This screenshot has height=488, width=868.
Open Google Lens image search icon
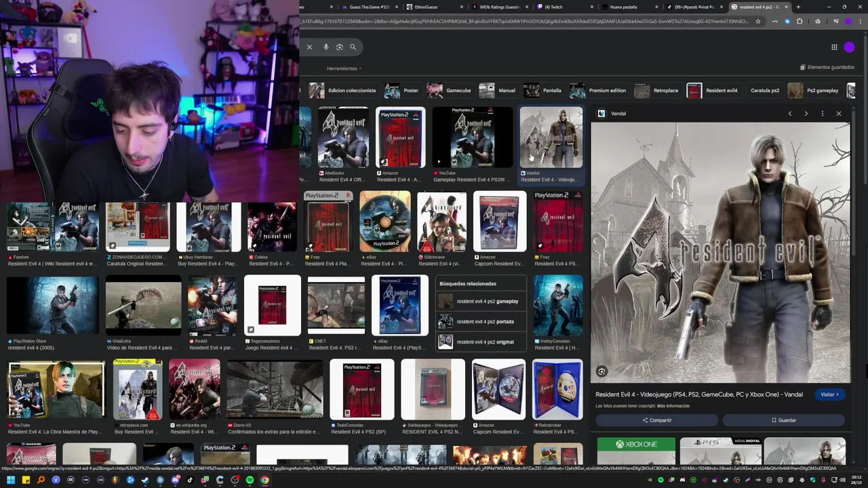point(340,47)
